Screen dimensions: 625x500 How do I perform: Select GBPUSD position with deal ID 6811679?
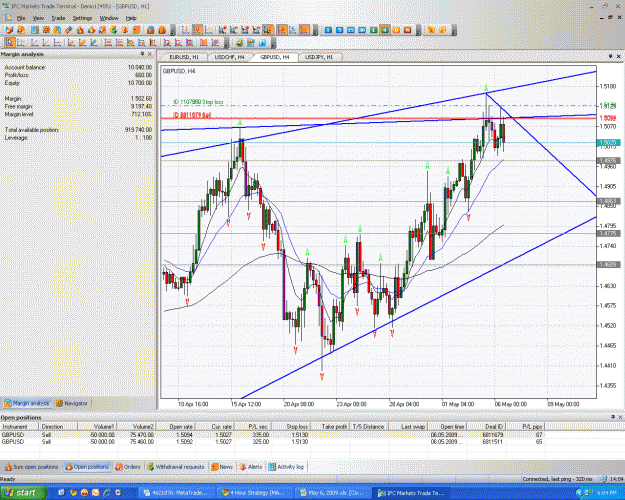[272, 435]
